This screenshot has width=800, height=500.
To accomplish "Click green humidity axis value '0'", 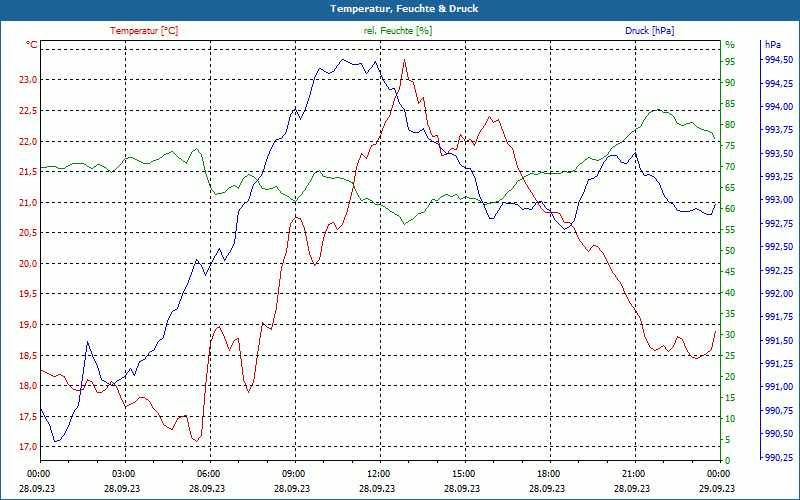I will (x=728, y=461).
